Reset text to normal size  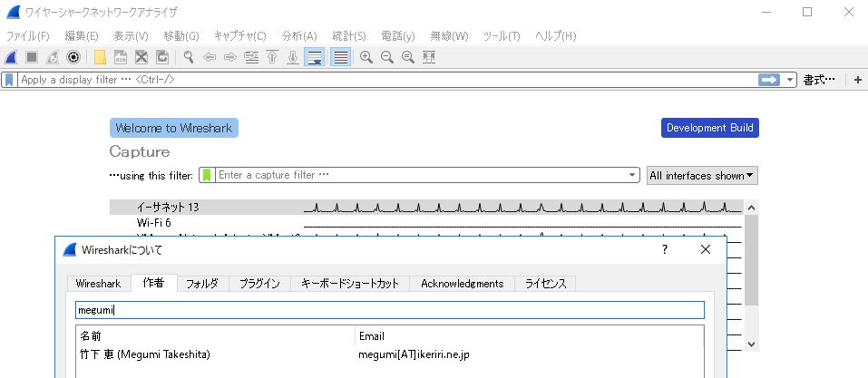pyautogui.click(x=408, y=57)
